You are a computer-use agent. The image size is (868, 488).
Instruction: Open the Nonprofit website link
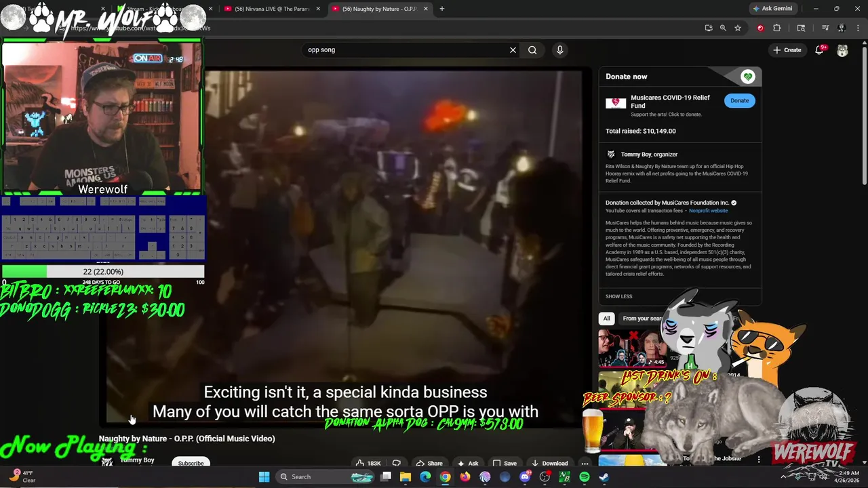[x=708, y=211]
